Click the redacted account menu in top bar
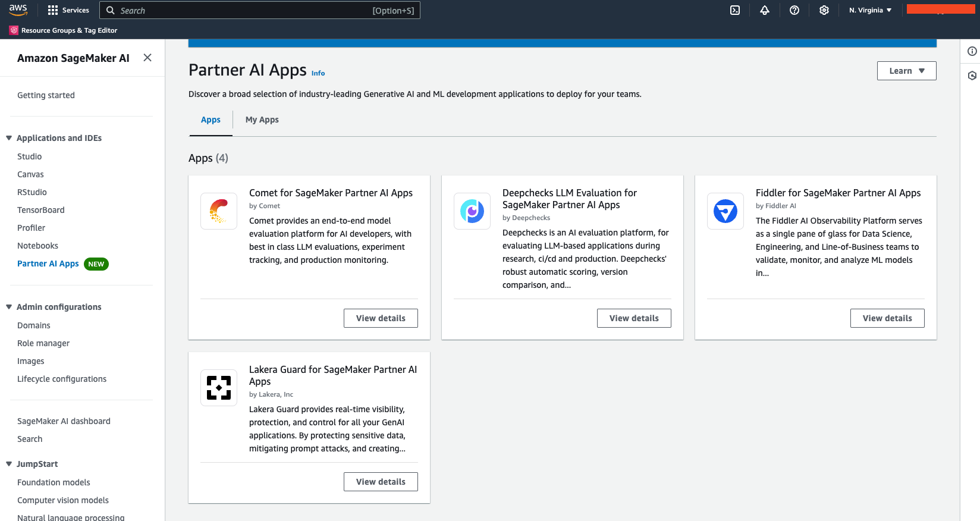The height and width of the screenshot is (521, 980). pos(941,10)
